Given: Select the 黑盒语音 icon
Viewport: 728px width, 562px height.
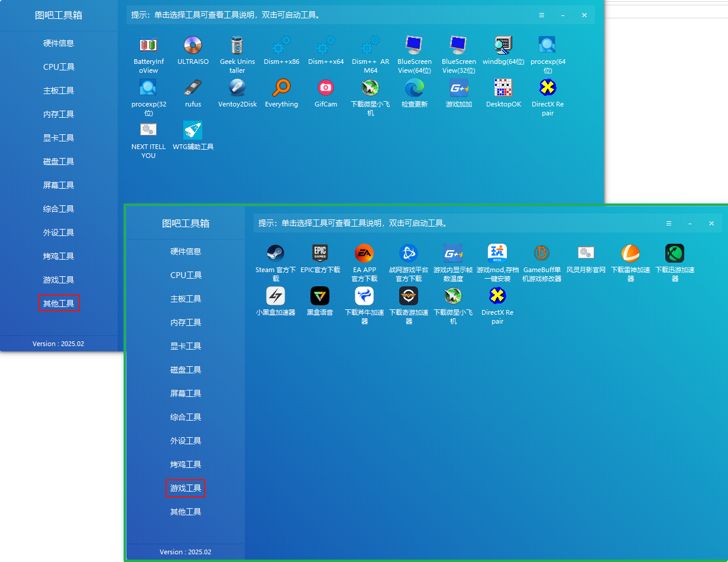Looking at the screenshot, I should click(320, 296).
